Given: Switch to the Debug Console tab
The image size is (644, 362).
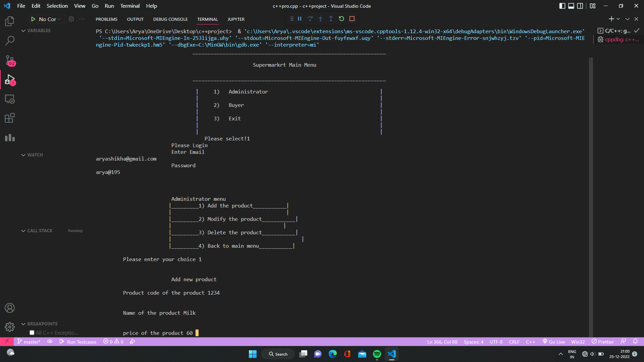Looking at the screenshot, I should click(170, 19).
